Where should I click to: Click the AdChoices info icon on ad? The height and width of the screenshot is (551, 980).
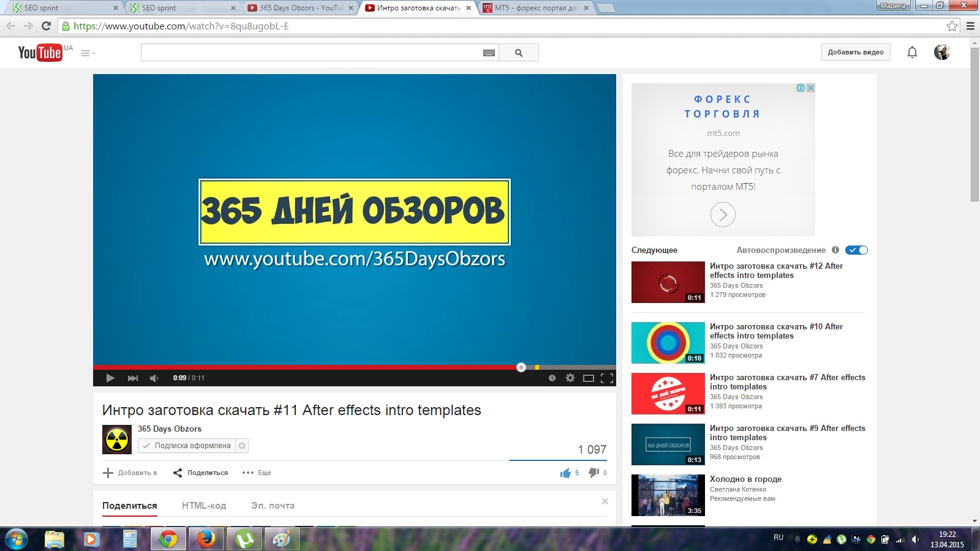pyautogui.click(x=801, y=88)
